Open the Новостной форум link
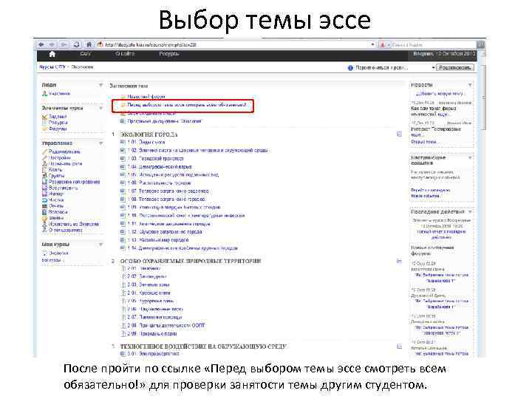 point(146,97)
